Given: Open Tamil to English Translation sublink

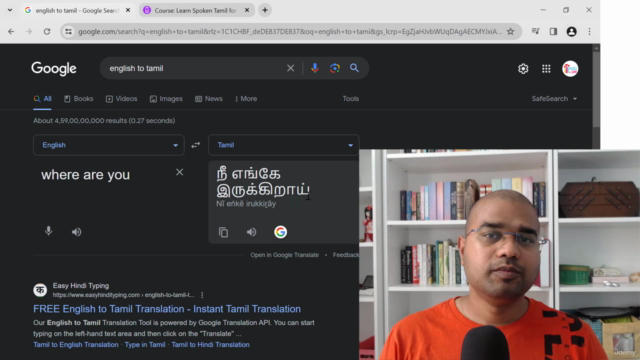Looking at the screenshot, I should [76, 344].
